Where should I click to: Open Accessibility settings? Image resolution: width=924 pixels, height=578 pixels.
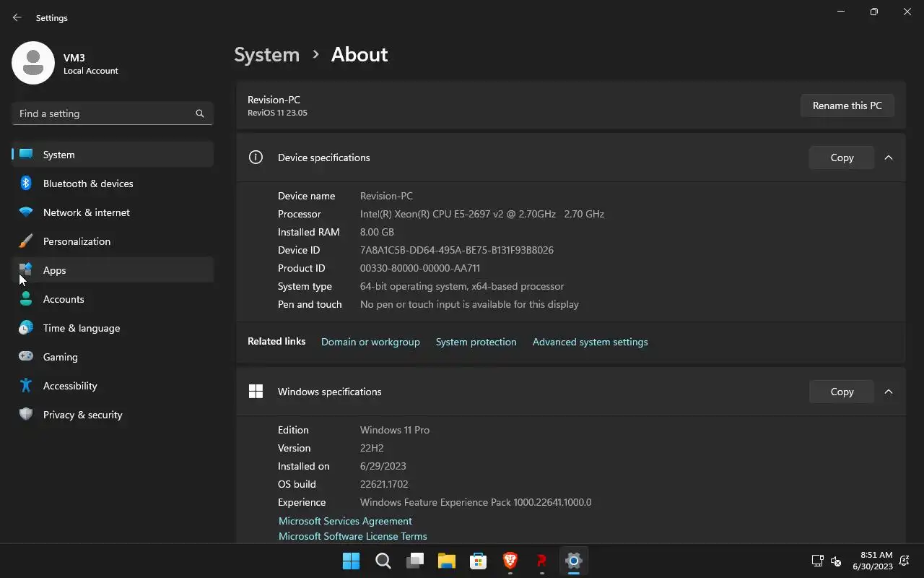(x=113, y=386)
